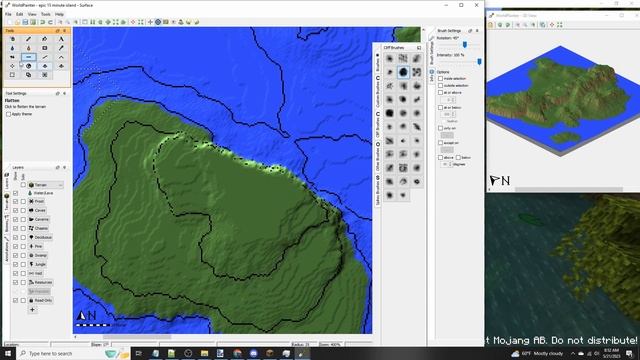
Task: Select the Text tool in Tools panel
Action: point(61,39)
